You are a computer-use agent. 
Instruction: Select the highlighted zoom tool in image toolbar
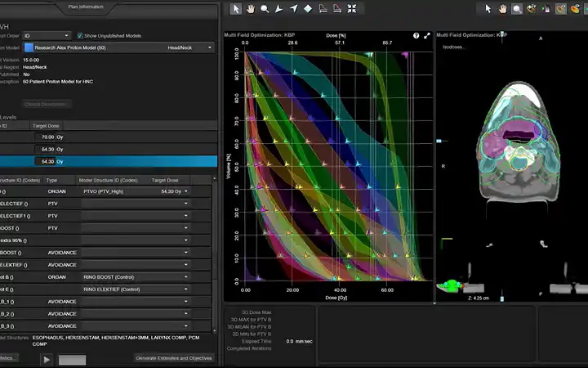click(517, 9)
